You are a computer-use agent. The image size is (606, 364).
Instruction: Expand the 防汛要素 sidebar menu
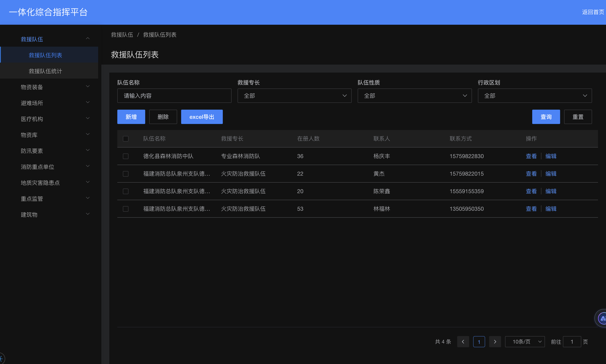click(49, 151)
